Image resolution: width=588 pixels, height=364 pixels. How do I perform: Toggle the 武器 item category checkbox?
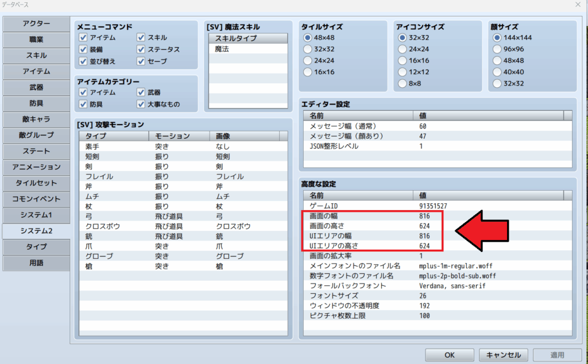tap(141, 92)
